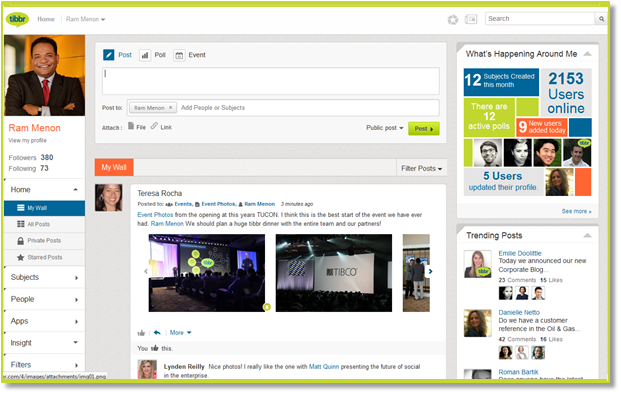Click the search magnifier icon

point(602,19)
